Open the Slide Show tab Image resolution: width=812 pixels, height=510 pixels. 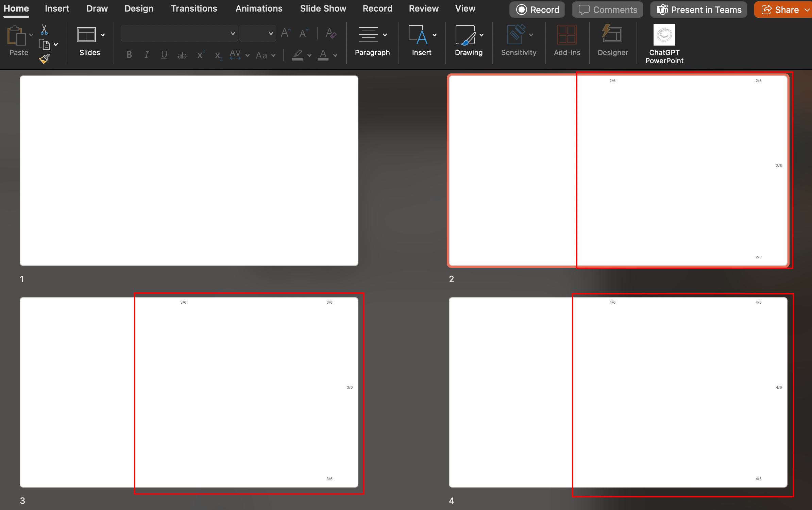coord(323,8)
